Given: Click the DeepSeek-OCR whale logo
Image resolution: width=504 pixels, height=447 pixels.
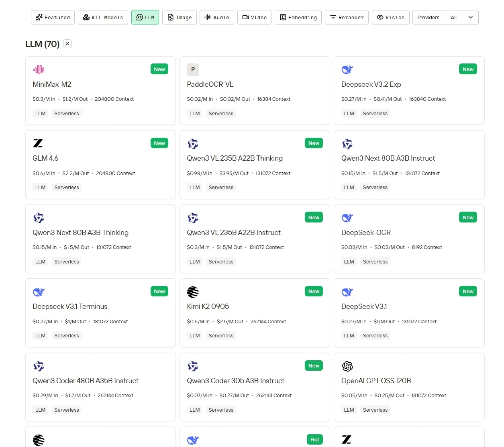Looking at the screenshot, I should click(x=347, y=218).
